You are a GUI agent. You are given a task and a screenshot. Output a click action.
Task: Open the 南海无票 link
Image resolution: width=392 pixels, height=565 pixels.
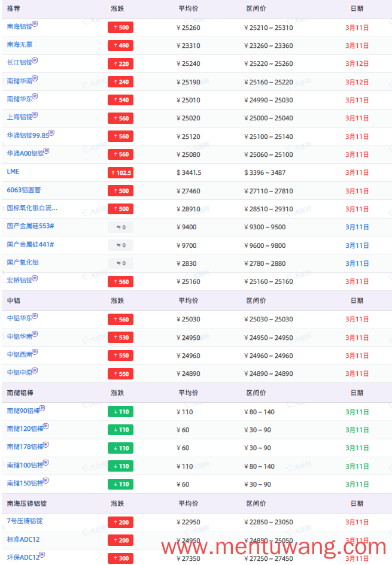point(20,45)
